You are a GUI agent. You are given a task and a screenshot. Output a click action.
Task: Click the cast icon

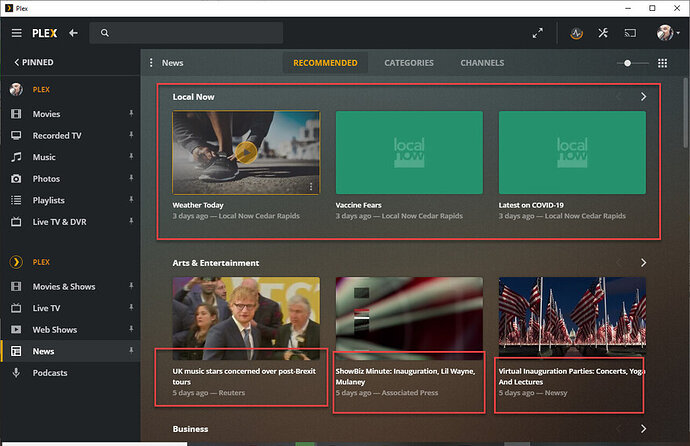pos(630,33)
